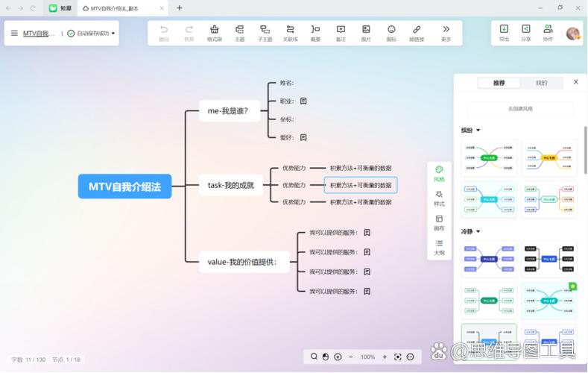The image size is (588, 373).
Task: Apply black-node blue-center style thumbnail
Action: [x=549, y=259]
